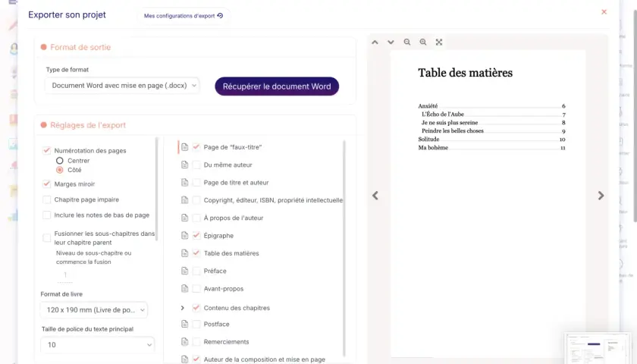This screenshot has width=637, height=364.
Task: Click document icon beside Postface
Action: point(185,324)
